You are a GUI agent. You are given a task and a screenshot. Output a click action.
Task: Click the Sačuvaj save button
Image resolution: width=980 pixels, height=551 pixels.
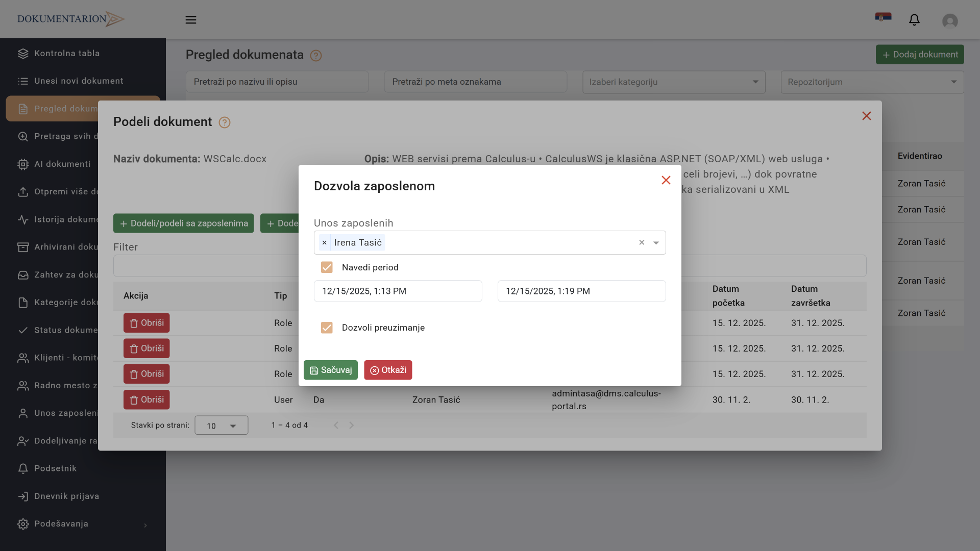coord(330,370)
